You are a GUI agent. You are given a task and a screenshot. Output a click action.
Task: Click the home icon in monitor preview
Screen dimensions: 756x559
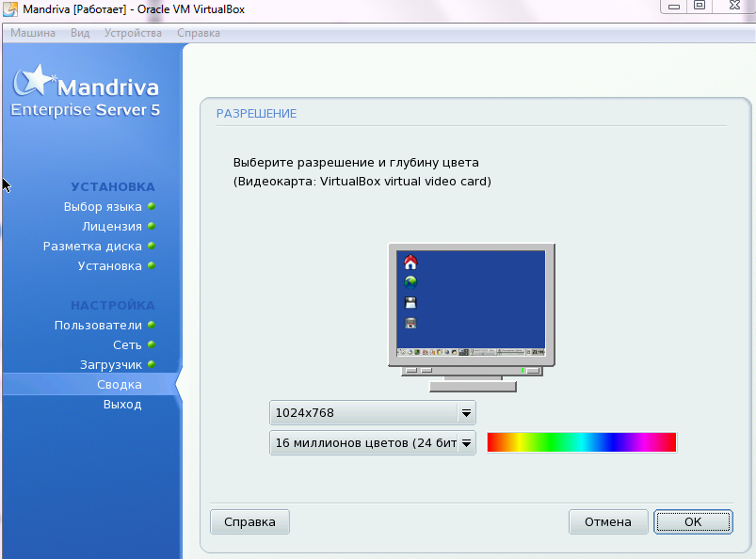pos(410,263)
